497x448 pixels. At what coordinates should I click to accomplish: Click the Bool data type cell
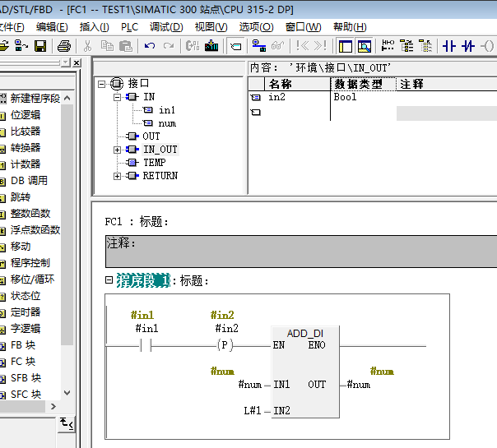pyautogui.click(x=363, y=97)
